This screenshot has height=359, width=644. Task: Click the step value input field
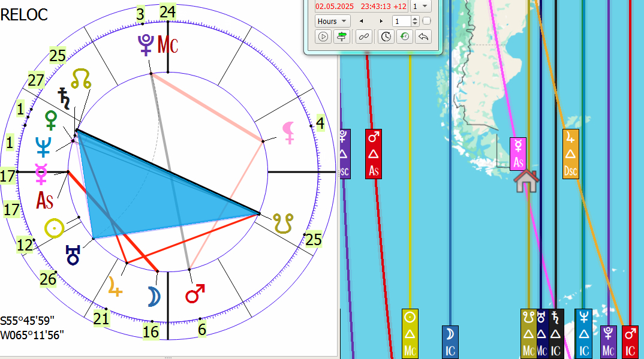click(x=401, y=21)
